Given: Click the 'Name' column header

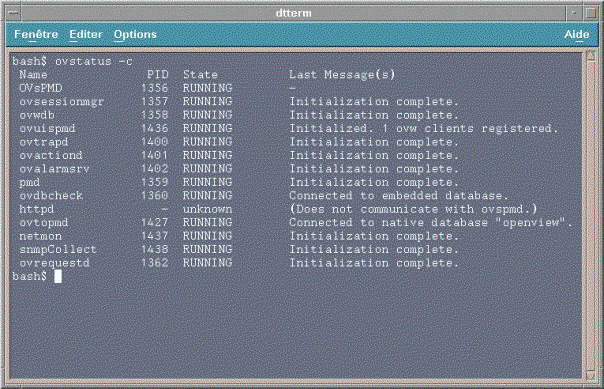Looking at the screenshot, I should [x=33, y=74].
